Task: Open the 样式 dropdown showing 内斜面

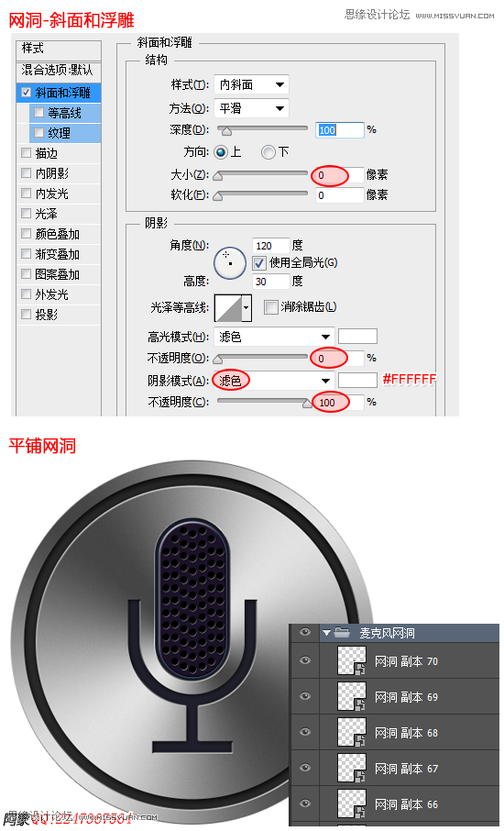Action: coord(251,84)
